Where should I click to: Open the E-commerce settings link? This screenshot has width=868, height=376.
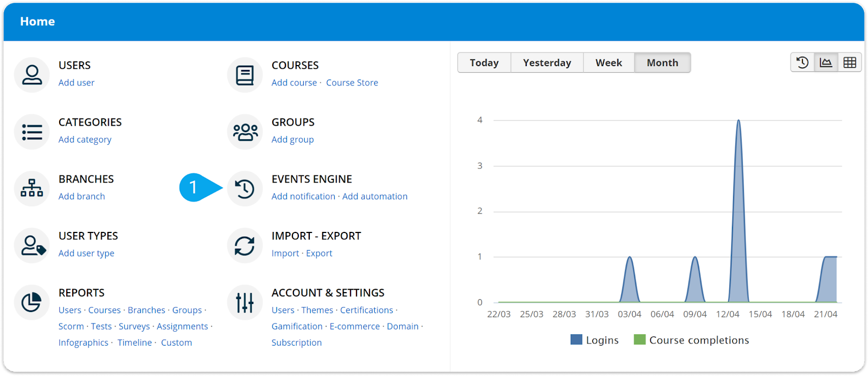pyautogui.click(x=355, y=326)
